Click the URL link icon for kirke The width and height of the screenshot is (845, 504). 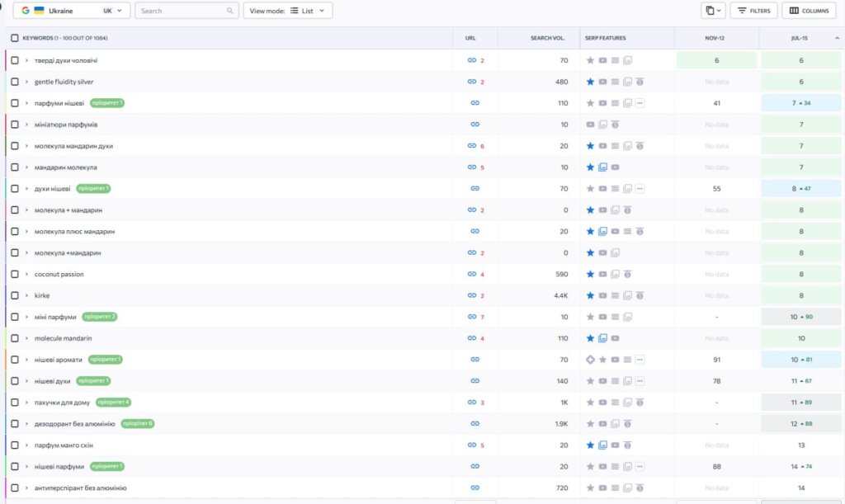471,295
